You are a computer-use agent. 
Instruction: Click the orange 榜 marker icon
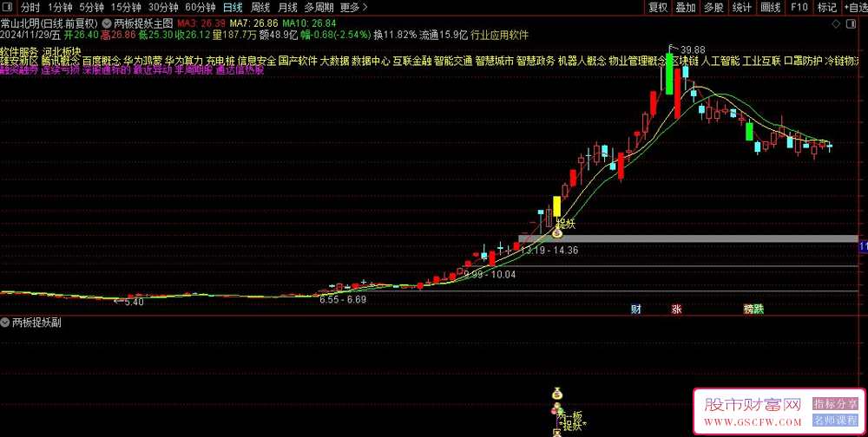(x=749, y=310)
